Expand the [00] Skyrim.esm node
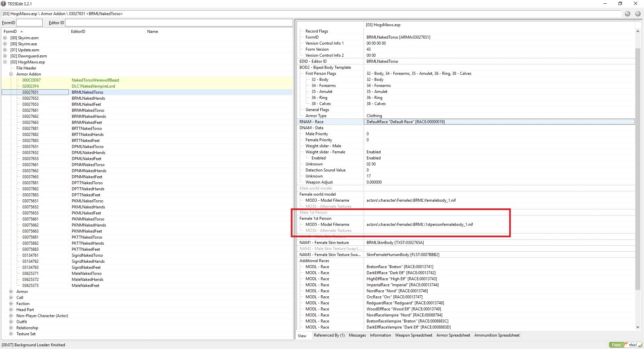The image size is (644, 349). [x=5, y=38]
